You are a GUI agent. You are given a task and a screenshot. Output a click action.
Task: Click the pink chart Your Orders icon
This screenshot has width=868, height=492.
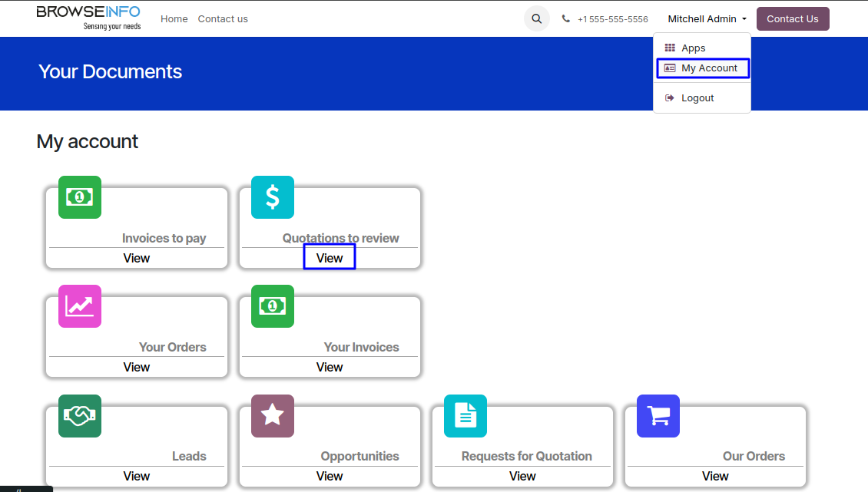pos(80,306)
